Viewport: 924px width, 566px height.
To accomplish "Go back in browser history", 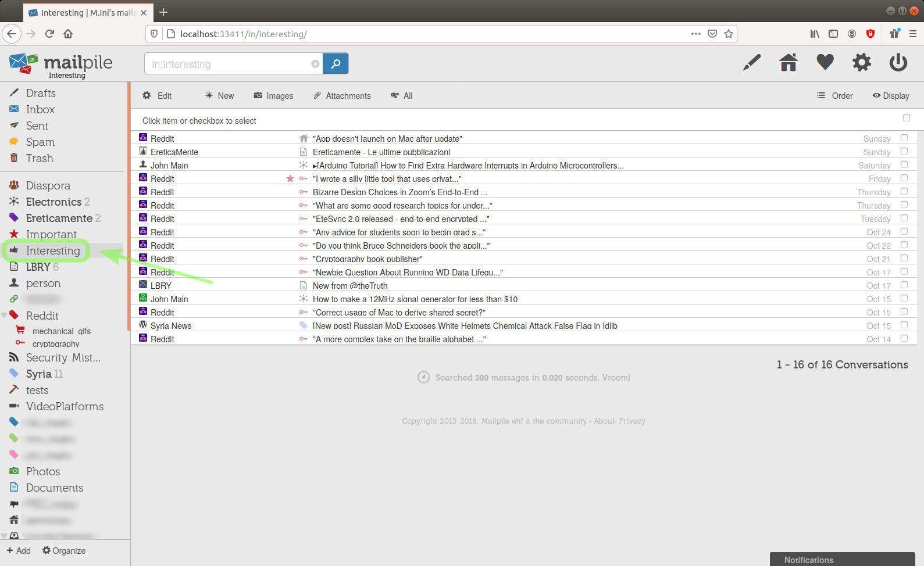I will (12, 34).
